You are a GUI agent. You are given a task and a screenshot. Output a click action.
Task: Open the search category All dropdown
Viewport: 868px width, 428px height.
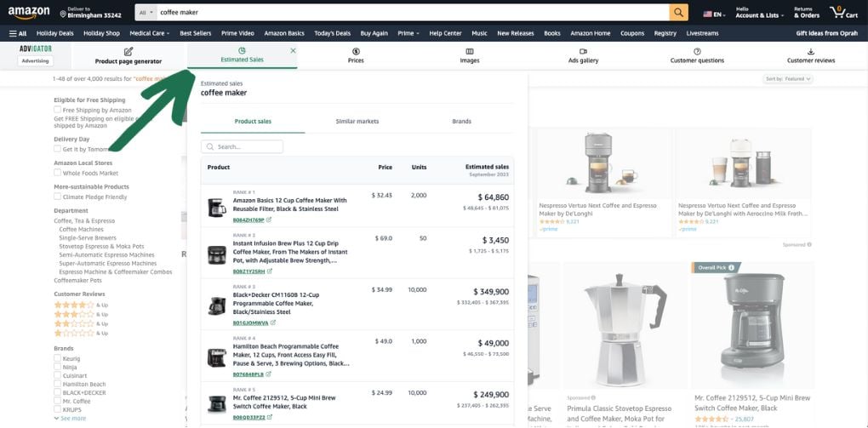click(146, 12)
